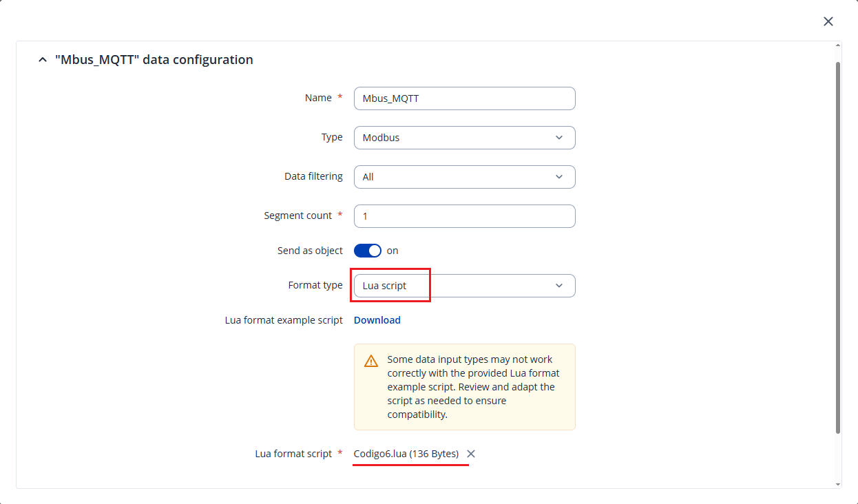Remove the uploaded Codigo6.lua file
Viewport: 858px width, 504px height.
click(x=471, y=454)
